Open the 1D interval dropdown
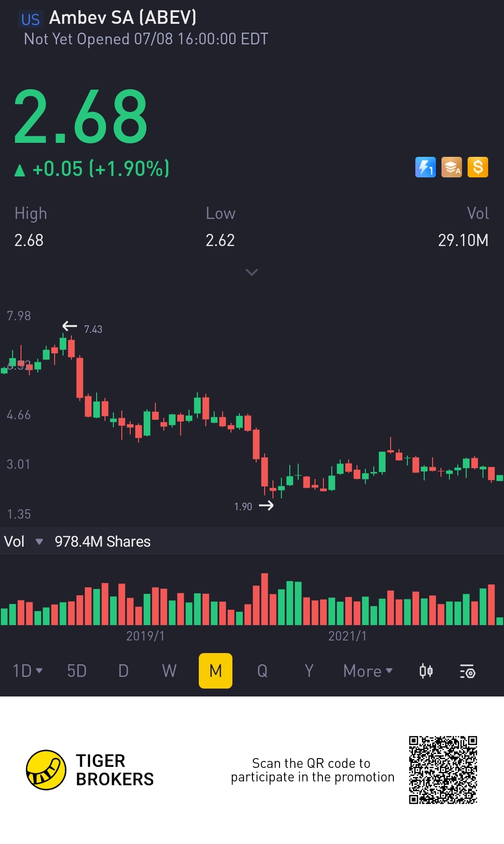 tap(28, 671)
